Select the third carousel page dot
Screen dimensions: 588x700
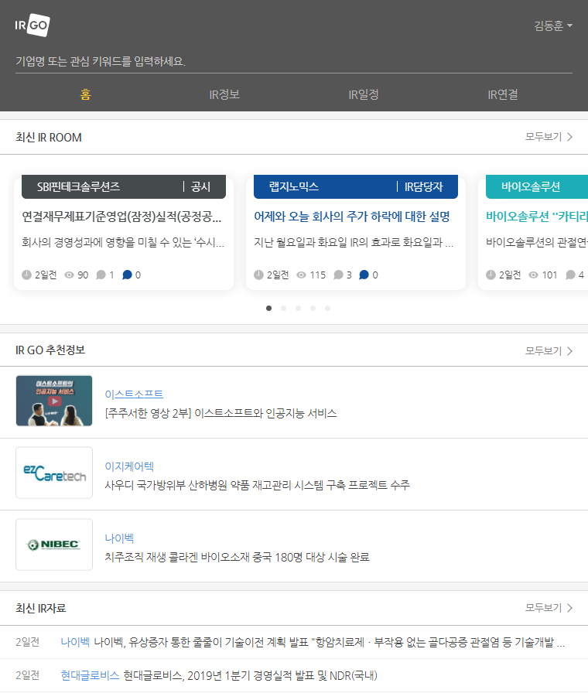(298, 308)
